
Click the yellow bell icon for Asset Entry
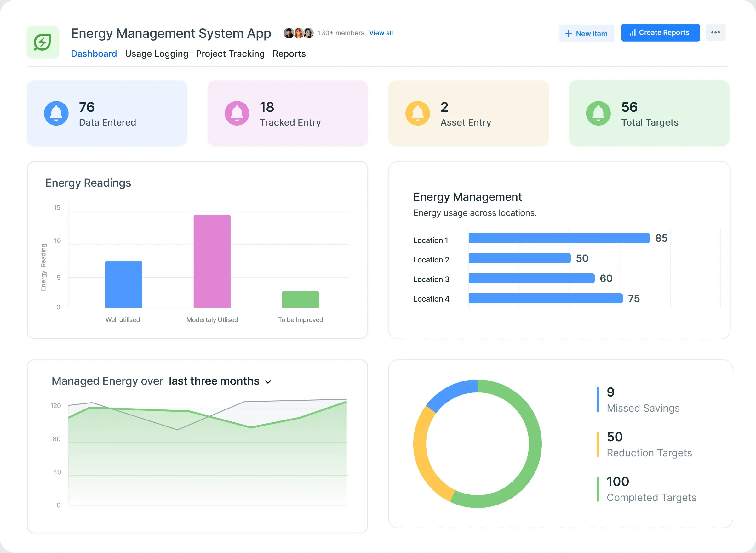(x=417, y=114)
